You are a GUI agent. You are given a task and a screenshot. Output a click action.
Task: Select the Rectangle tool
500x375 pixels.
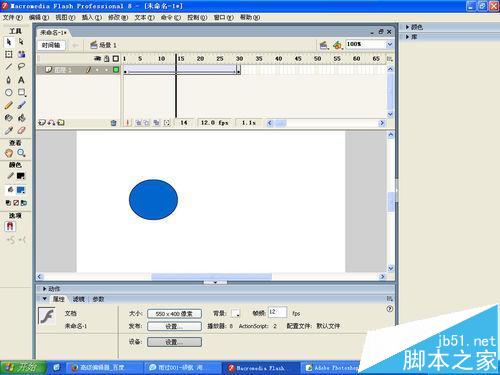point(21,93)
